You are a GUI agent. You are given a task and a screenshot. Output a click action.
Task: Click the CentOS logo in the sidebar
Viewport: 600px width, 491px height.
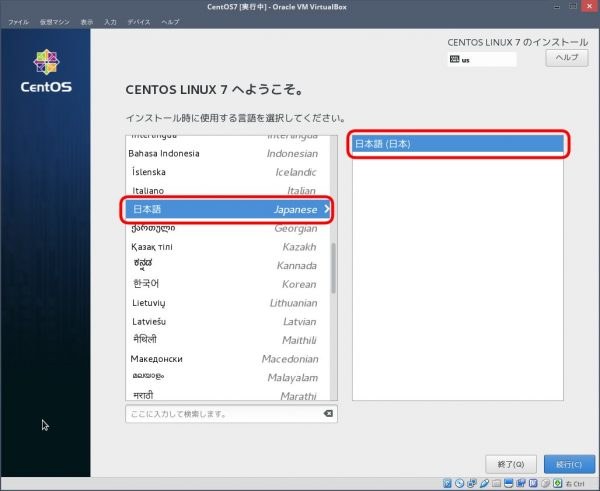tap(46, 71)
